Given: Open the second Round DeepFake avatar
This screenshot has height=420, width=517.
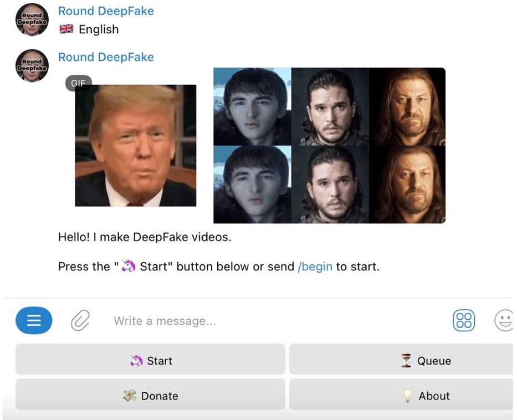Looking at the screenshot, I should pos(32,66).
